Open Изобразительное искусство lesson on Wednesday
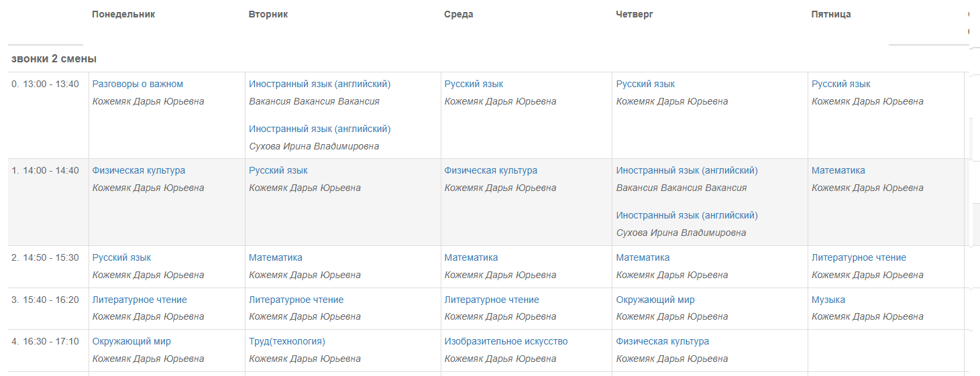The width and height of the screenshot is (980, 376). 506,341
